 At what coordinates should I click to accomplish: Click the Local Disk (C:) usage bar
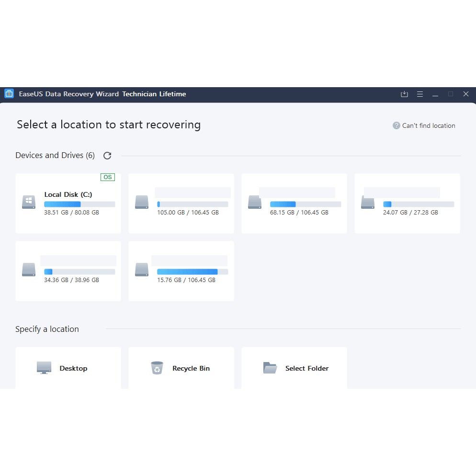click(x=79, y=204)
